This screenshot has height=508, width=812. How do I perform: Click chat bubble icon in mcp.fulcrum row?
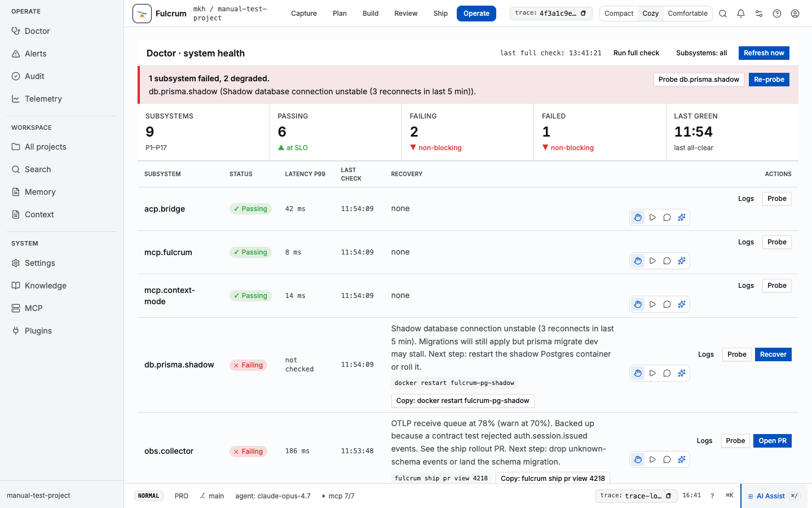click(x=667, y=261)
